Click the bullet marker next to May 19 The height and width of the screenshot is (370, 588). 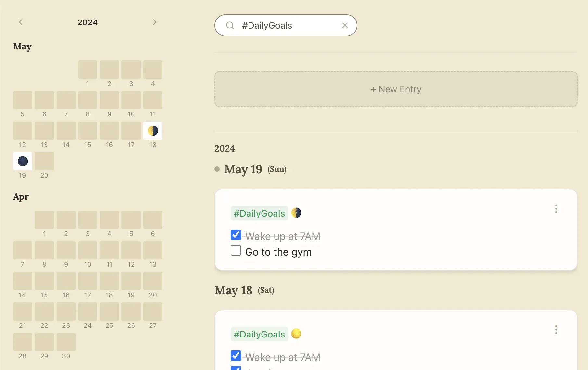point(217,169)
